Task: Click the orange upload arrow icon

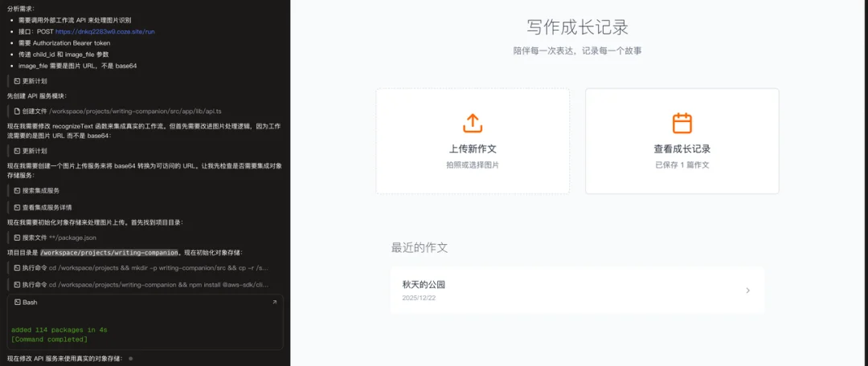Action: point(473,123)
